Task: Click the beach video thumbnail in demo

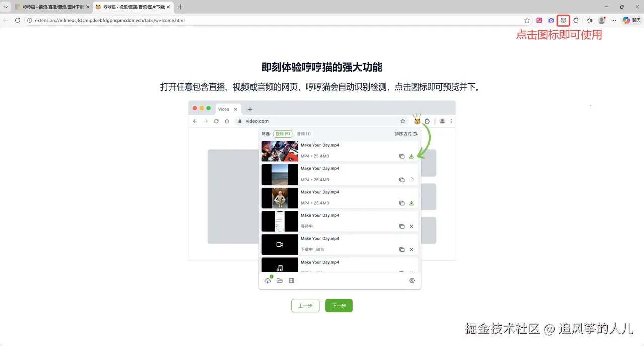Action: coord(280,175)
